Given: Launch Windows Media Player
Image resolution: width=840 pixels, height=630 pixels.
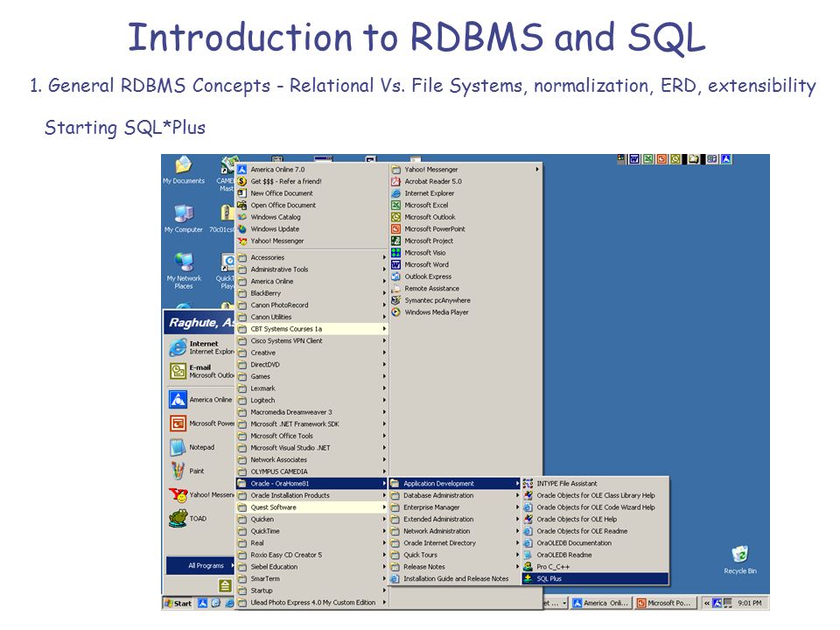Looking at the screenshot, I should click(x=465, y=312).
